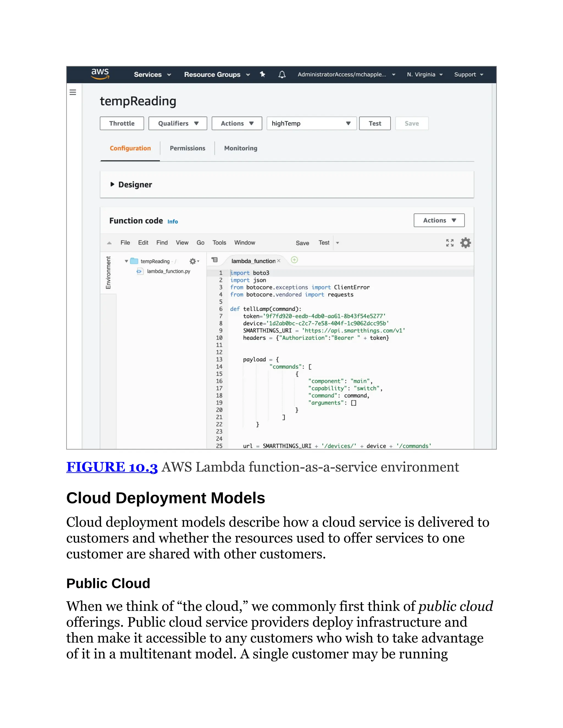Switch to the Configuration tab
This screenshot has width=563, height=728.
coord(130,148)
